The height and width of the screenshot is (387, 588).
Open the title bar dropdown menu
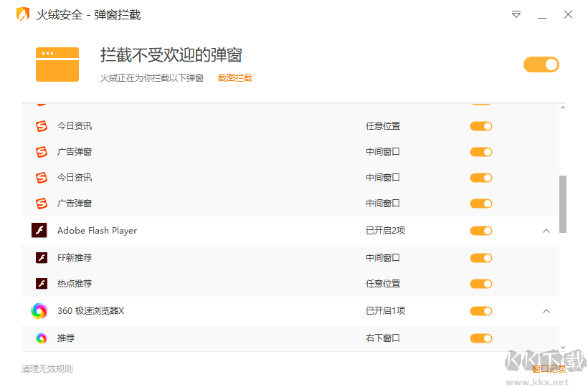[x=516, y=14]
